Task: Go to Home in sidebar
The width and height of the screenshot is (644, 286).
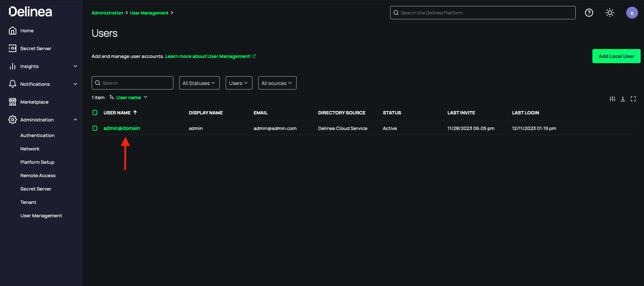Action: (27, 30)
